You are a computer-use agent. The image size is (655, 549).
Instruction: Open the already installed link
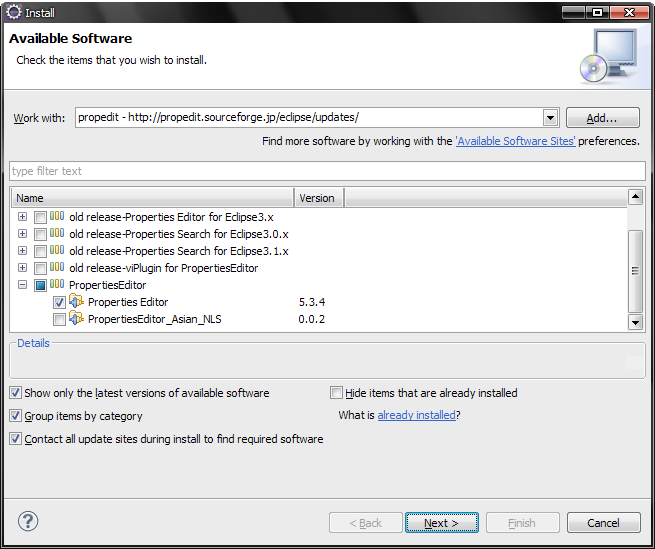click(416, 415)
